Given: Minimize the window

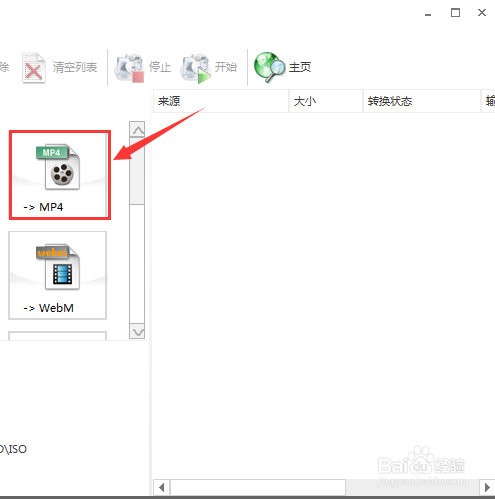Looking at the screenshot, I should pyautogui.click(x=428, y=14).
